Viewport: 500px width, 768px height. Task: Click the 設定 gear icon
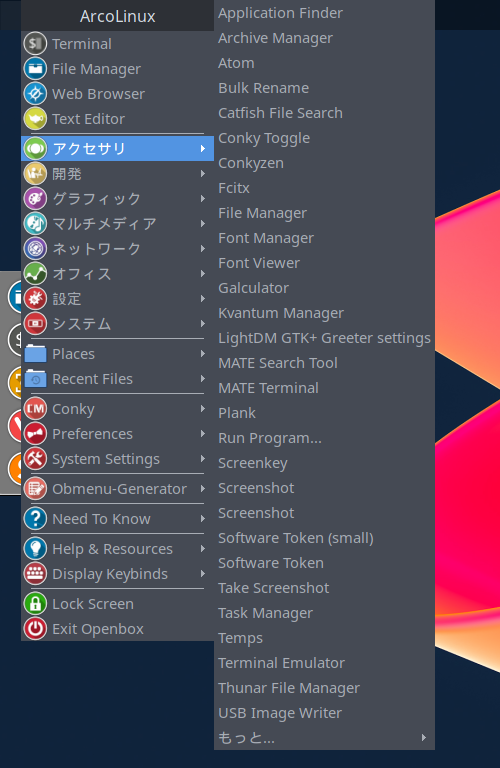35,298
